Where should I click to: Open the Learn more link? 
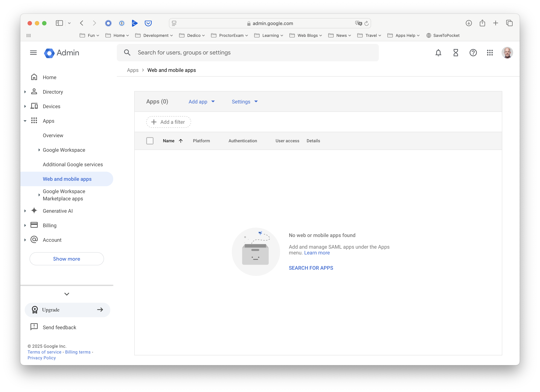317,253
